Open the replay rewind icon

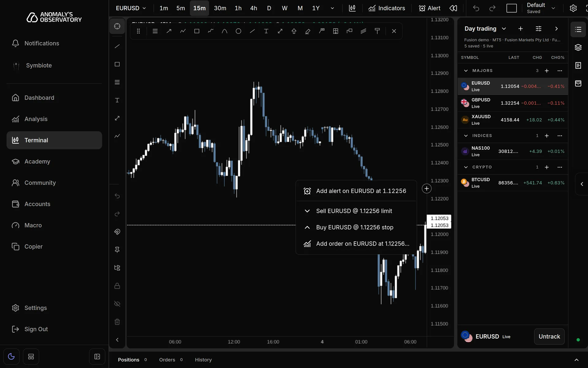point(454,8)
